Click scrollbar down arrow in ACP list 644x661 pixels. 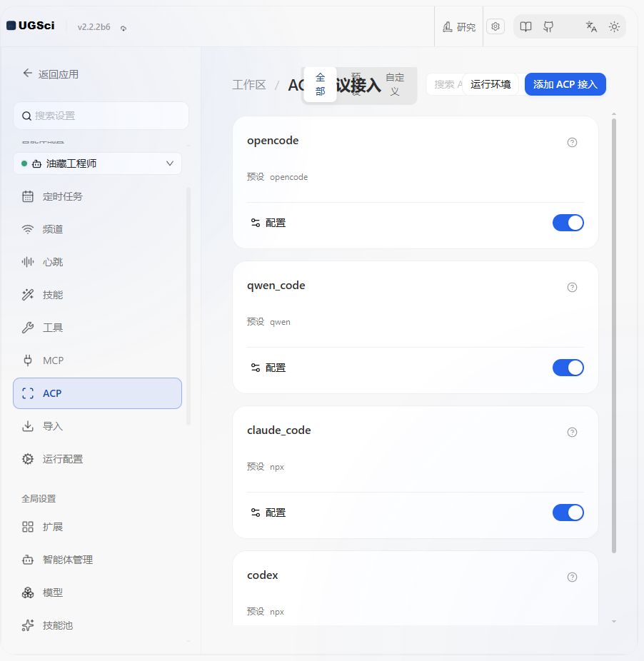tap(614, 621)
